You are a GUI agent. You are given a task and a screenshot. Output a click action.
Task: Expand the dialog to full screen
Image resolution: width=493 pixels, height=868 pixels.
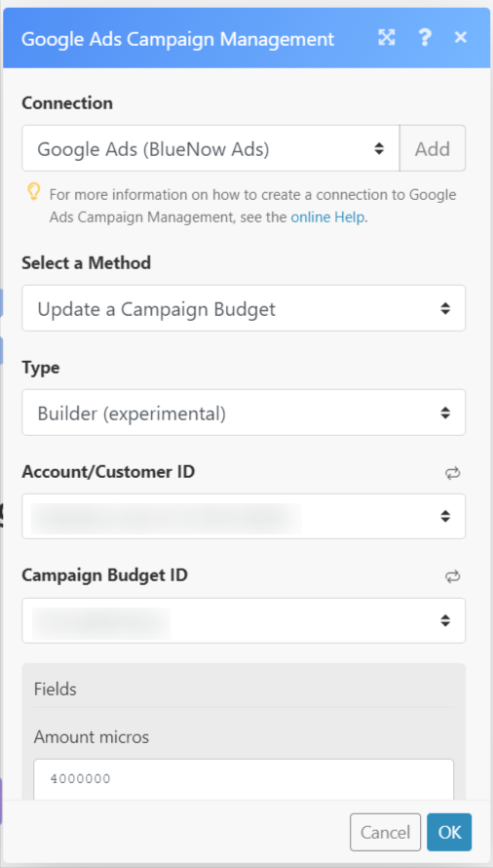pos(386,38)
